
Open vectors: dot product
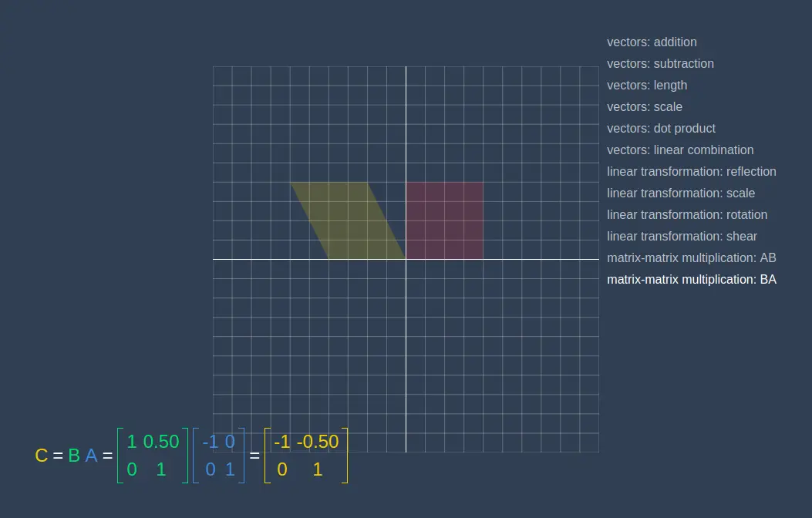661,128
